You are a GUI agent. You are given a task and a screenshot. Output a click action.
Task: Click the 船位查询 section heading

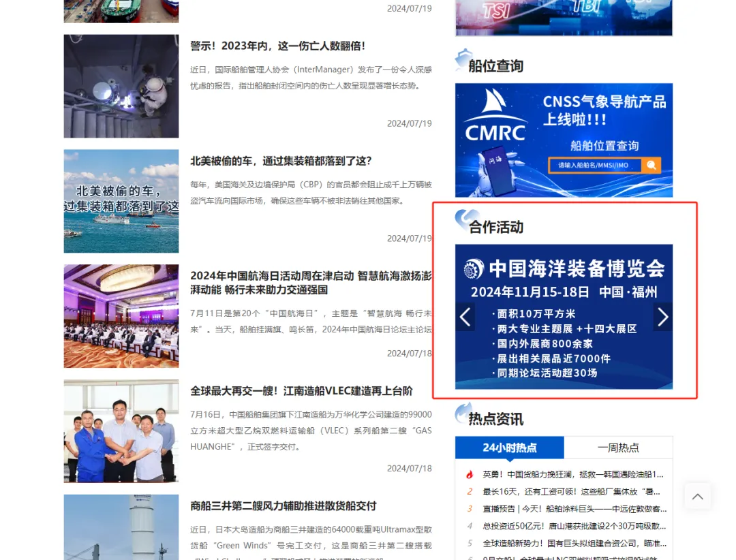coord(495,66)
